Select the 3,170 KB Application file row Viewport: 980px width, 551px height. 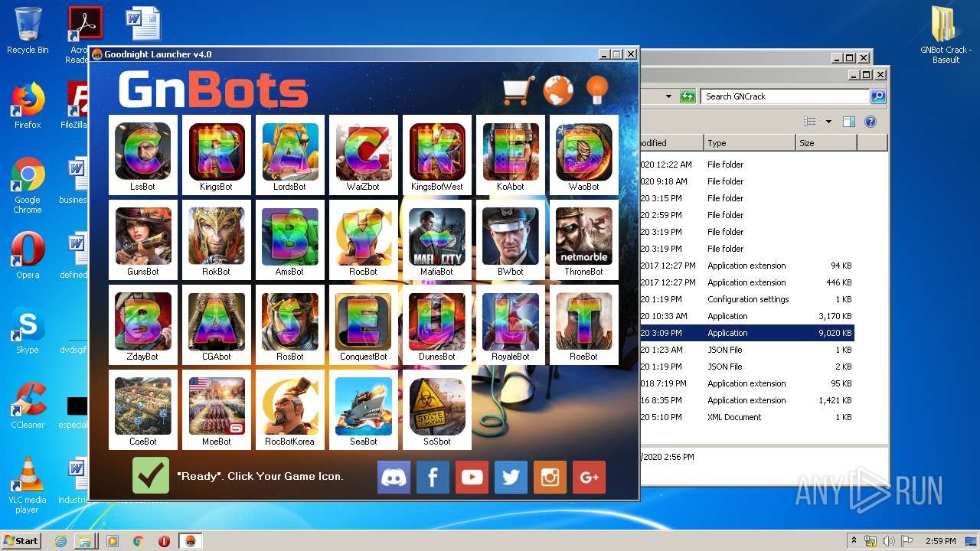pos(746,316)
